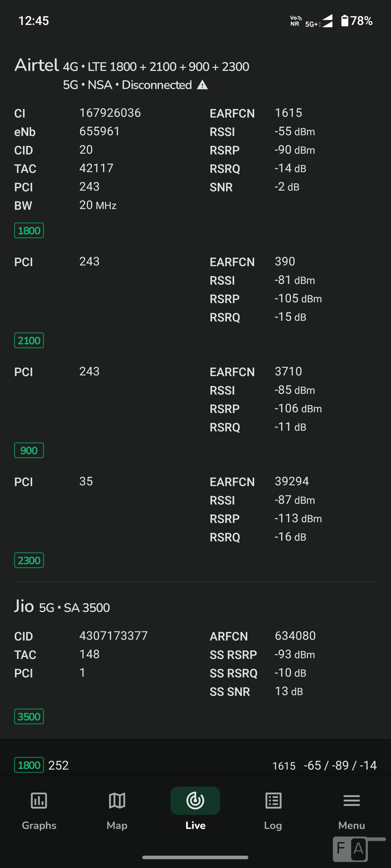Image resolution: width=391 pixels, height=868 pixels.
Task: Tap the Jio ARFCN value 634080
Action: (295, 635)
